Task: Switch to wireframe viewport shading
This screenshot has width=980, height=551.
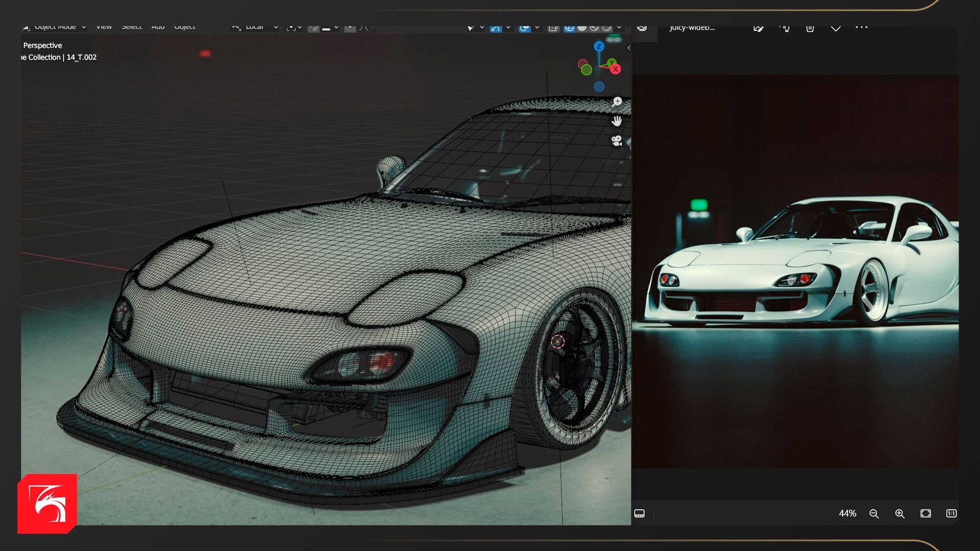Action: (x=569, y=28)
